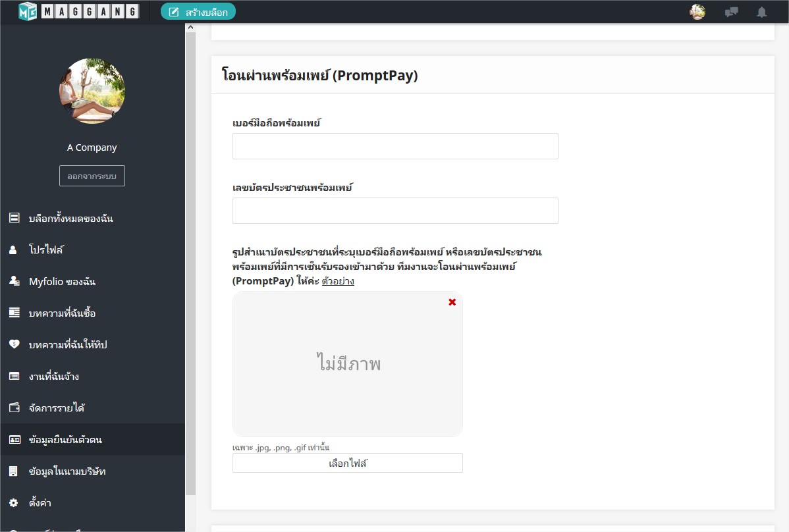Open บล็อกทั้งหมดของฉัน menu item
This screenshot has height=532, width=789.
pos(71,218)
